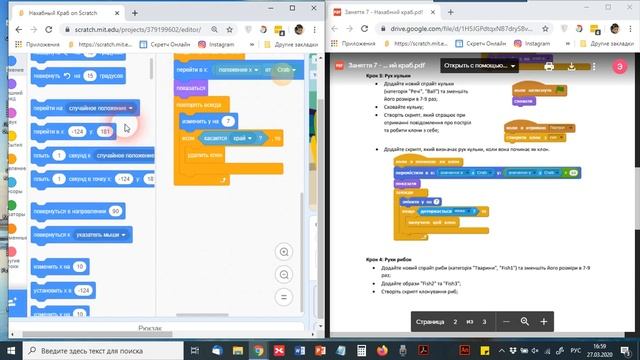Viewport: 640px width, 360px height.
Task: Switch input language 'РУС' in system tray
Action: 576,351
